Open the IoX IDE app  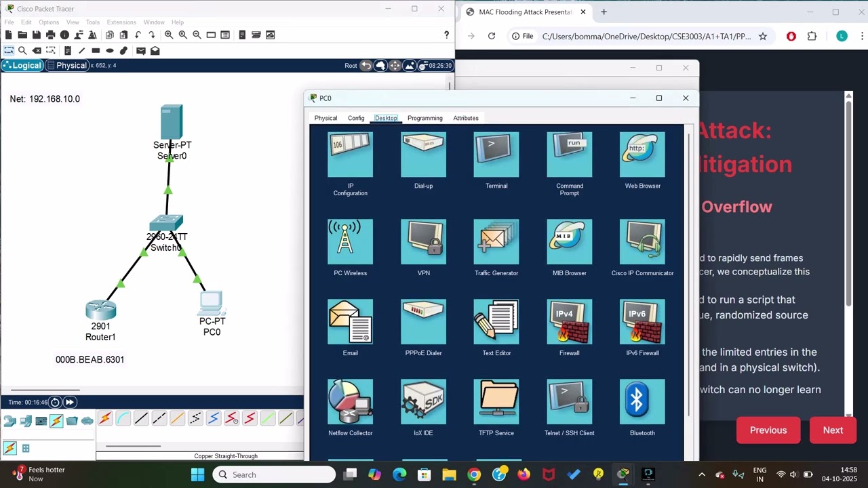point(423,401)
